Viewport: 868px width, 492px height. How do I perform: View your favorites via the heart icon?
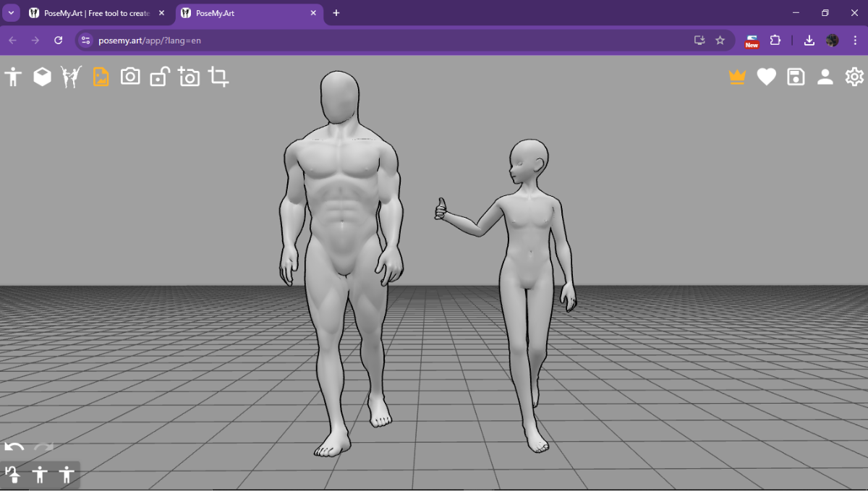click(767, 76)
